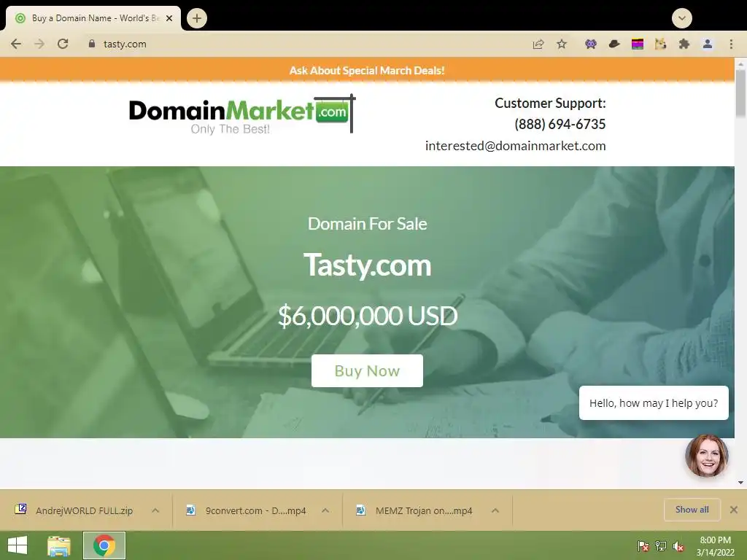This screenshot has width=747, height=560.
Task: Open File Explorer from the taskbar
Action: 58,545
